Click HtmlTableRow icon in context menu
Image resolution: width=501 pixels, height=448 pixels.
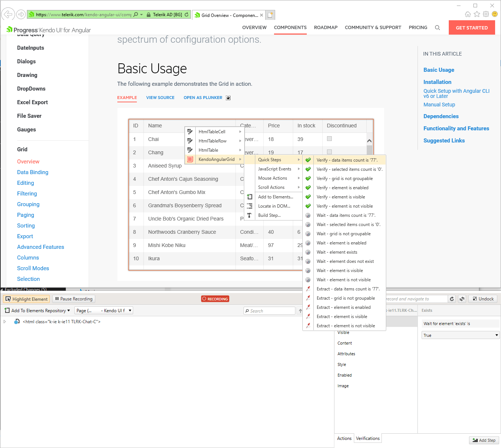pos(190,141)
